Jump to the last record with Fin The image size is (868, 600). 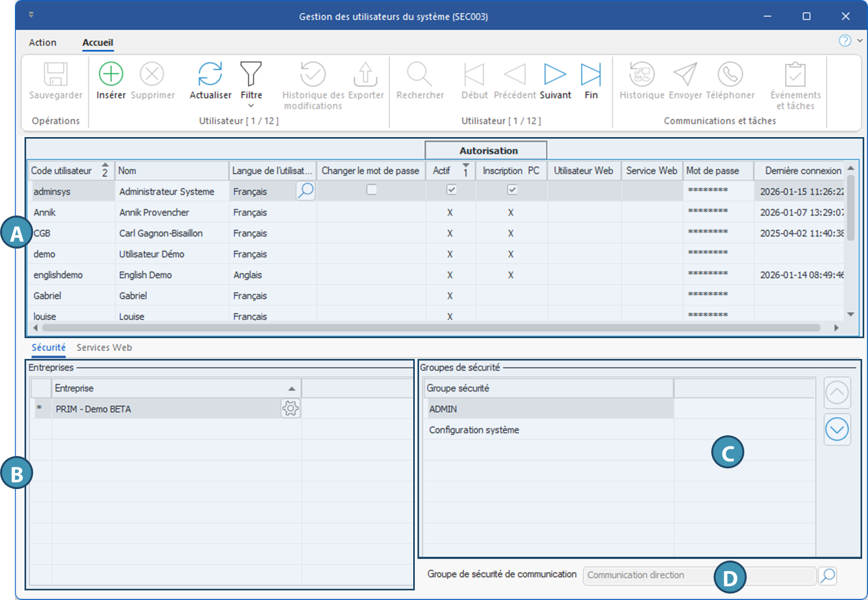(591, 75)
